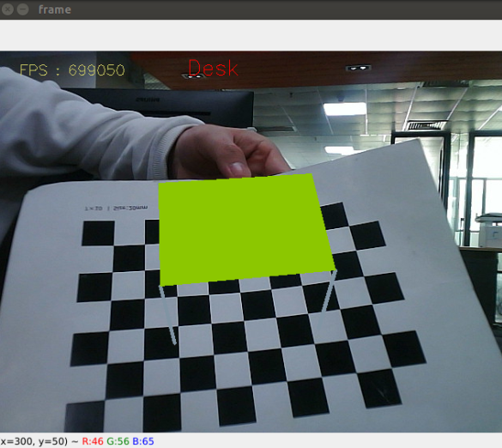Image resolution: width=502 pixels, height=448 pixels.
Task: Click the red 'Desk' label overlay
Action: point(213,68)
